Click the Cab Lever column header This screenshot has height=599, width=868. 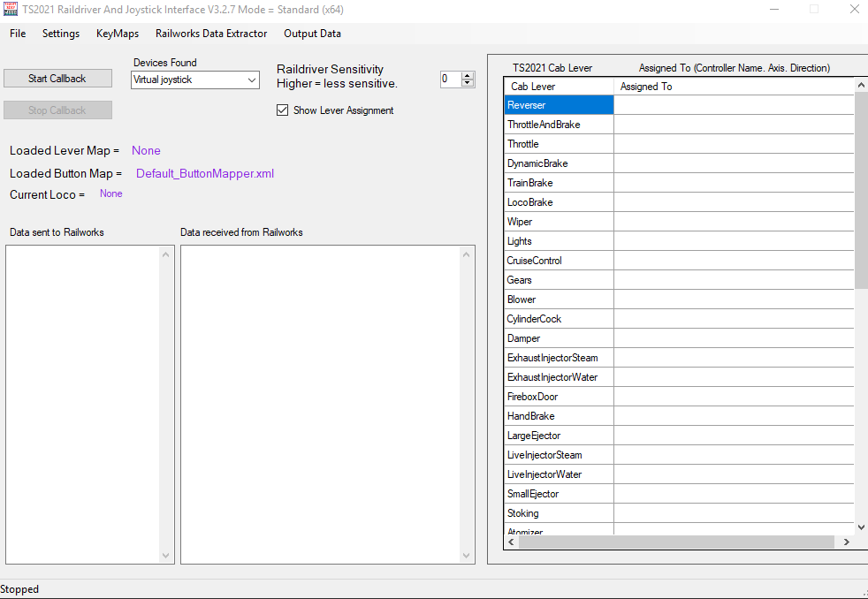coord(559,87)
